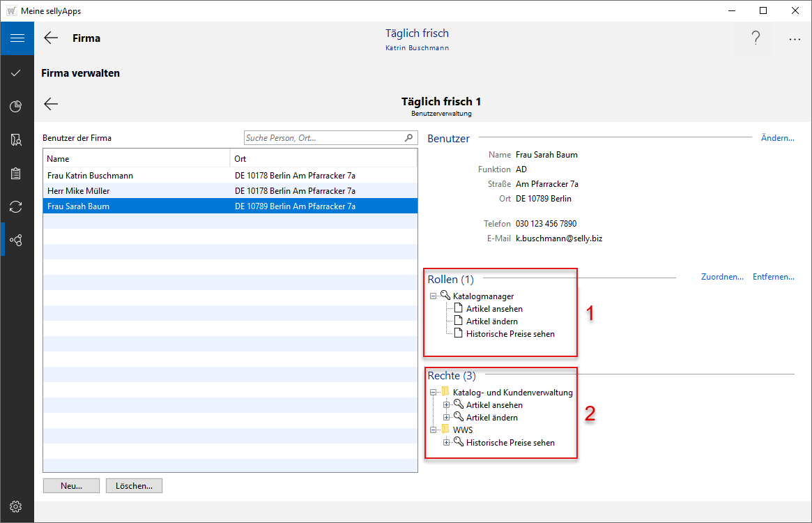Collapse the WWS rights folder
Viewport: 812px width, 523px height.
click(434, 430)
